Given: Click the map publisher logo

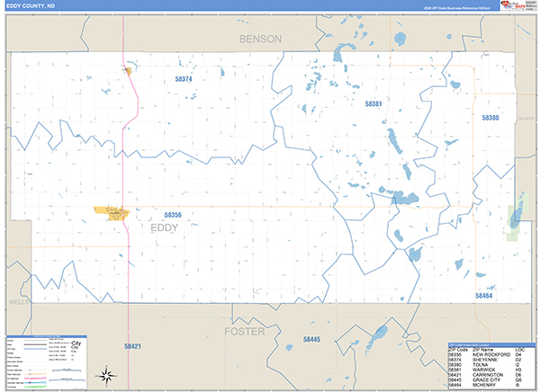Looking at the screenshot, I should 518,5.
